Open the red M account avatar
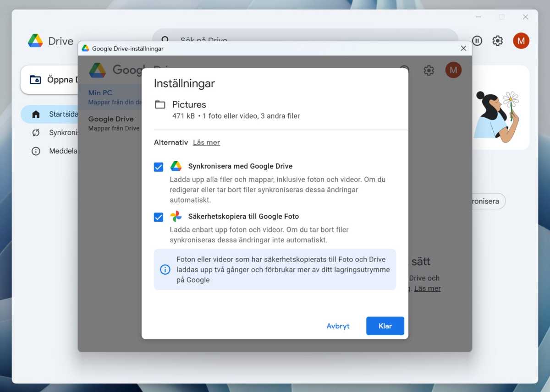Image resolution: width=550 pixels, height=392 pixels. 521,41
